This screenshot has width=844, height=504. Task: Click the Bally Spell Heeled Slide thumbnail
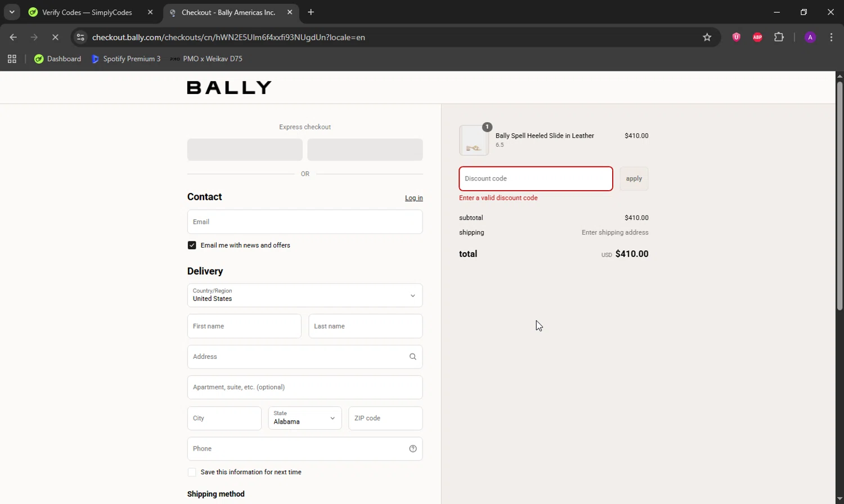click(x=474, y=140)
